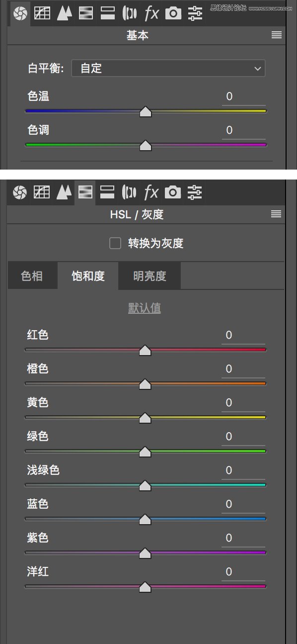Open the Presets panel icon
The width and height of the screenshot is (297, 644).
point(194,13)
